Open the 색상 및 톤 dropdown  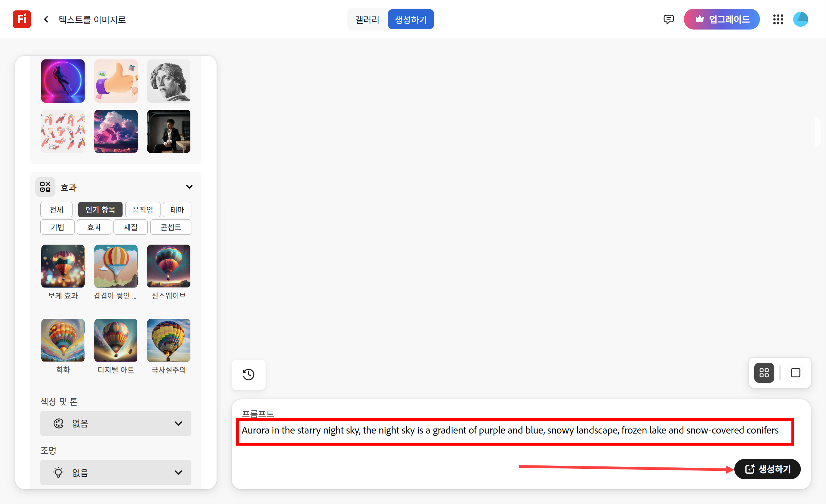coord(116,423)
